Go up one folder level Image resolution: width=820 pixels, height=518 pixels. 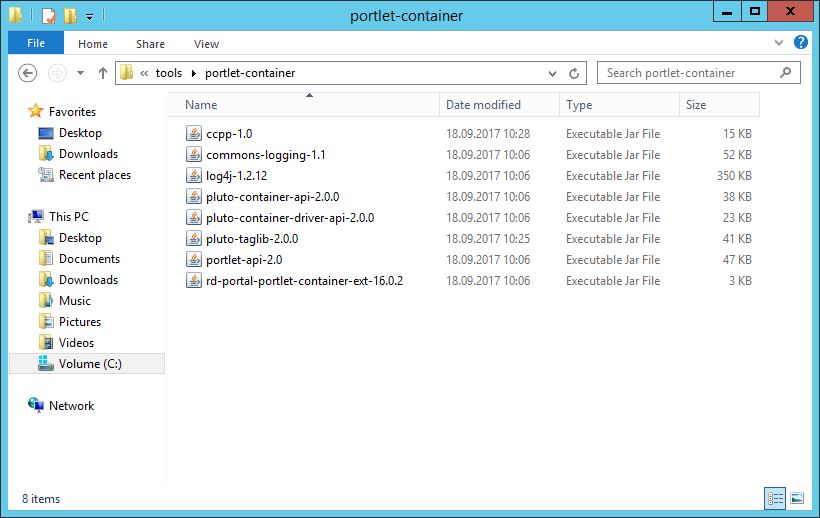102,73
